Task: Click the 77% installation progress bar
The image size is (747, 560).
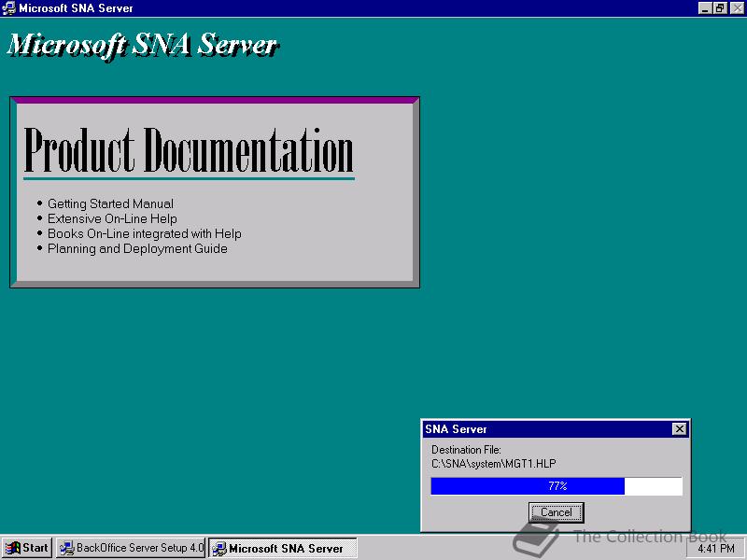Action: click(557, 486)
